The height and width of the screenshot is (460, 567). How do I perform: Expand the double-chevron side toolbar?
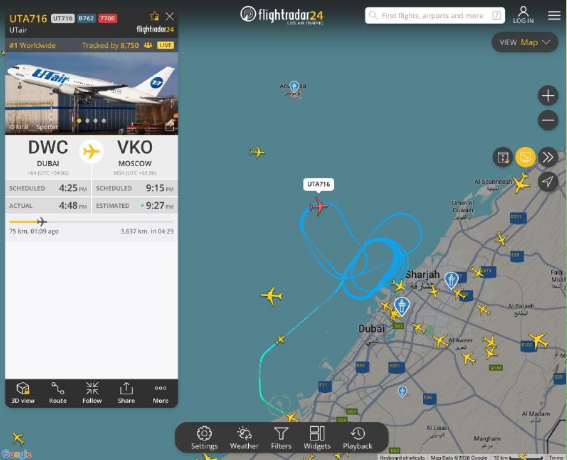[x=548, y=157]
